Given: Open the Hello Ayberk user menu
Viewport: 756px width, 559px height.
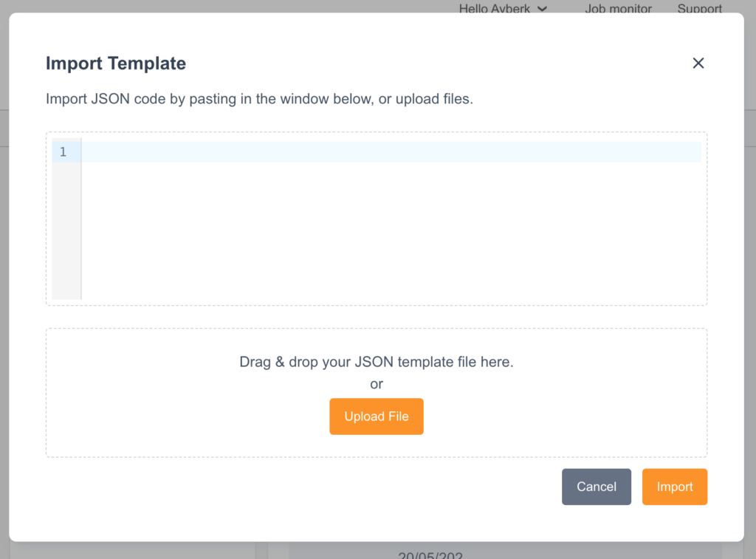Looking at the screenshot, I should 495,9.
